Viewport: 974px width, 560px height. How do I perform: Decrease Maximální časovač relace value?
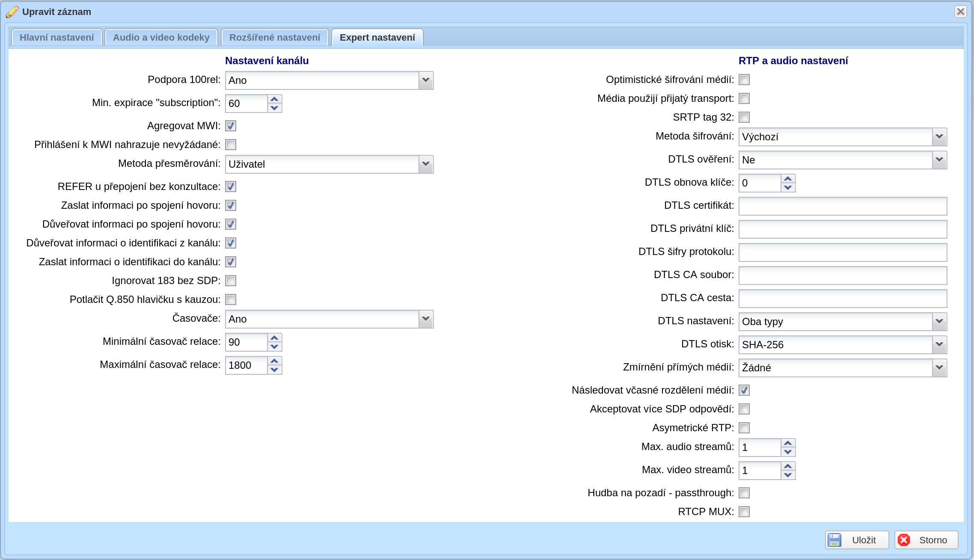click(x=274, y=370)
